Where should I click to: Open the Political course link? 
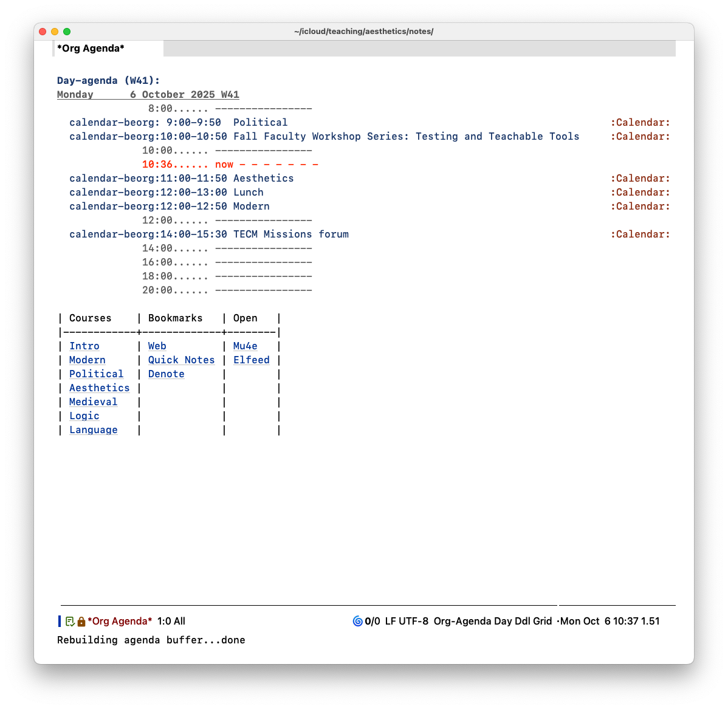(96, 374)
